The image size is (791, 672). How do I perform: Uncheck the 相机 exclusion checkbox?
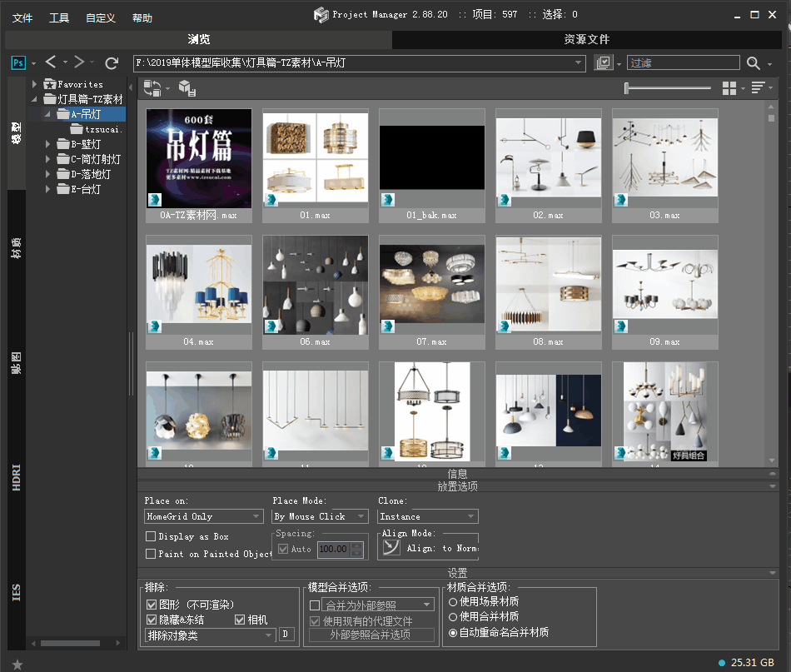[240, 620]
